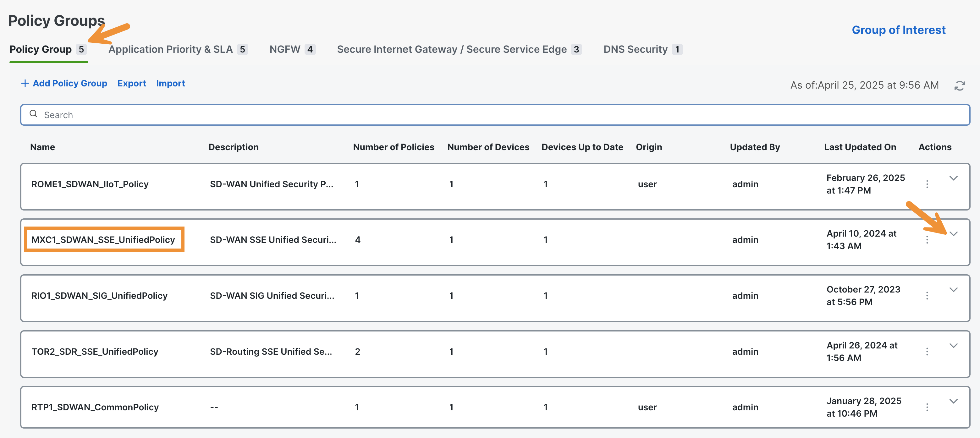Open actions menu for RIO1_SDWAN_SIG_UnifiedPolicy

pos(927,295)
